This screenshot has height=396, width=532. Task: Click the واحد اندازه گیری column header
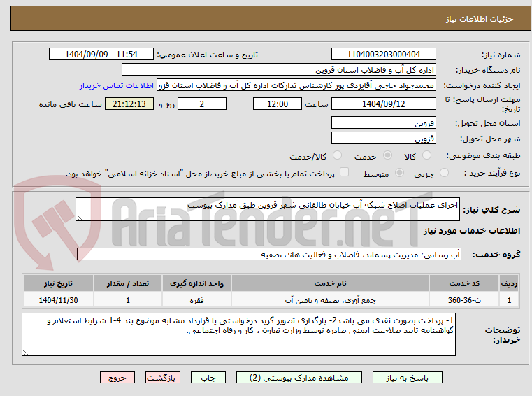[x=196, y=283]
